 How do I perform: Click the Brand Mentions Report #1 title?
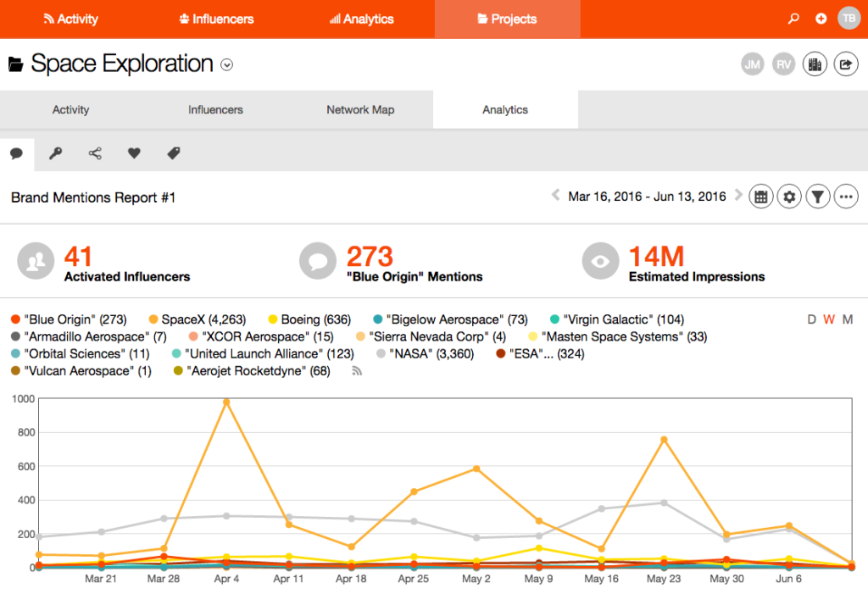pos(93,197)
